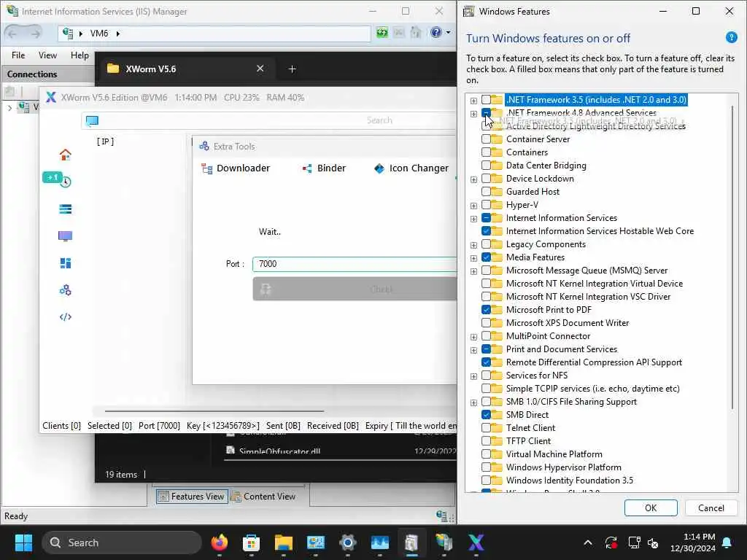This screenshot has width=747, height=560.
Task: Click the help icon in Windows Features
Action: [731, 37]
